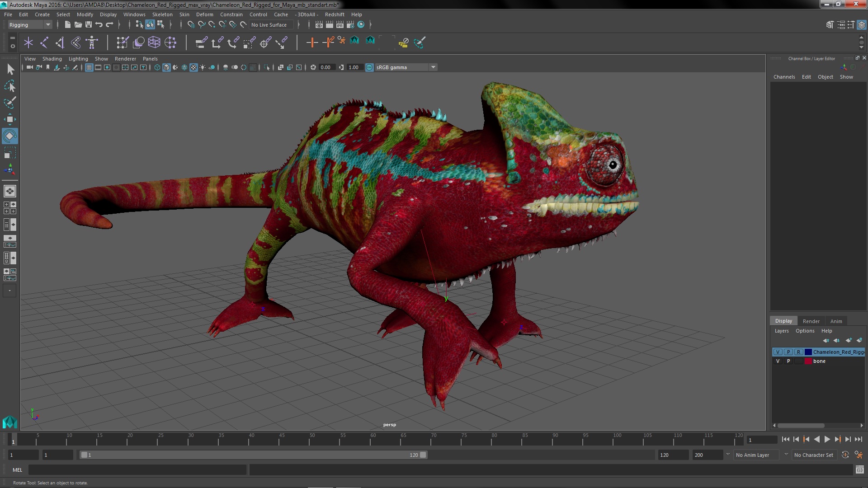This screenshot has width=868, height=488.
Task: Open the Channels menu in Channel Box
Action: (x=784, y=77)
